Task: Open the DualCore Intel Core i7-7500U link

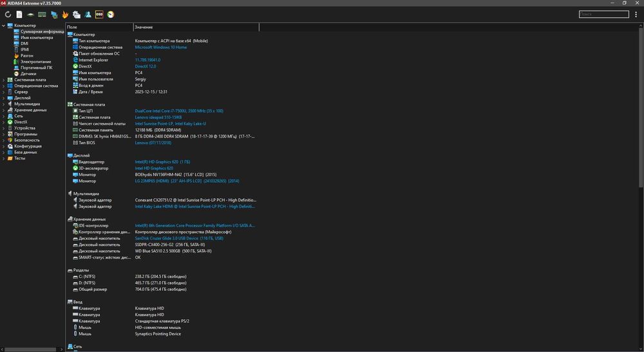Action: point(179,111)
